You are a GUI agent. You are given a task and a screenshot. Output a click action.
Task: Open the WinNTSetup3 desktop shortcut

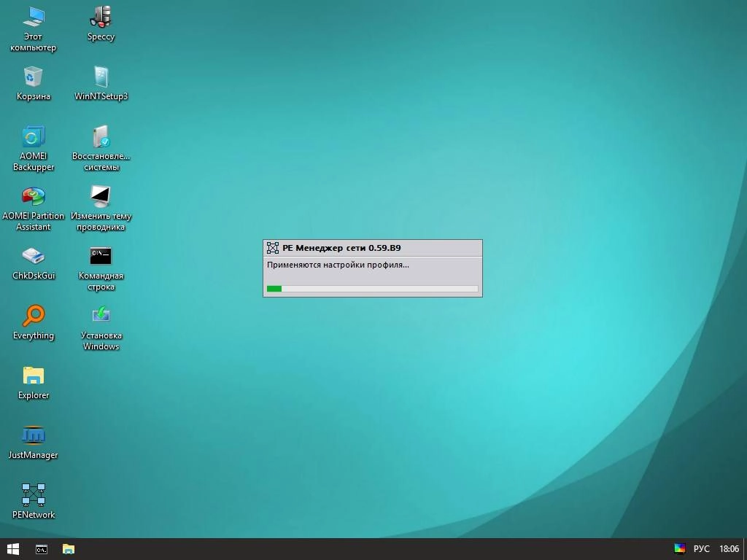pos(101,83)
